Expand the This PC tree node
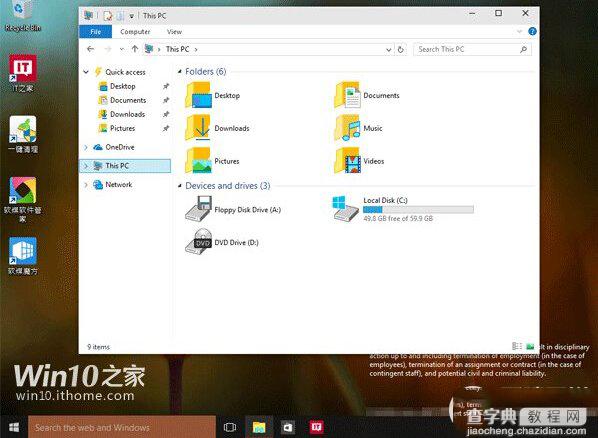Screen dimensions: 598x438 [x=86, y=166]
